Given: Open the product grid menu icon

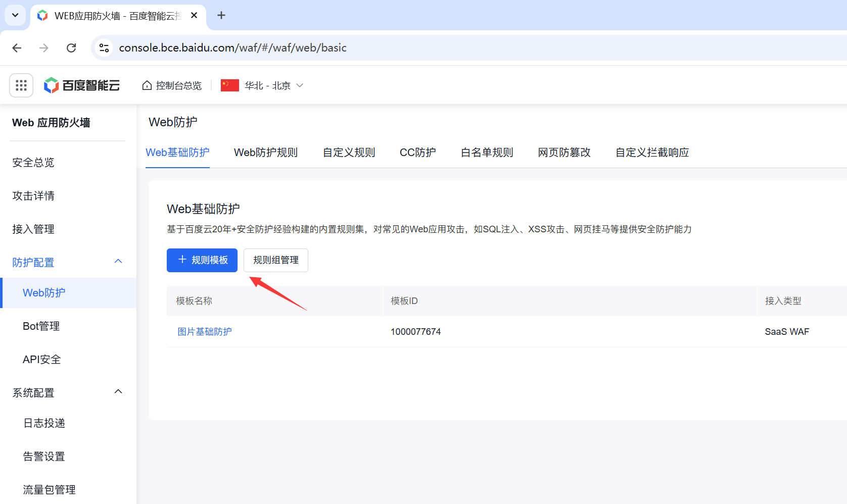Looking at the screenshot, I should (x=21, y=85).
